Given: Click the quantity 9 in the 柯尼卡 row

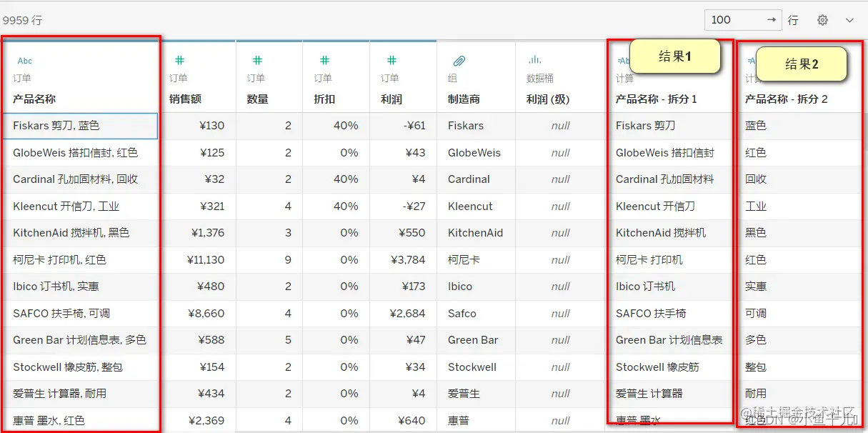Looking at the screenshot, I should (288, 260).
